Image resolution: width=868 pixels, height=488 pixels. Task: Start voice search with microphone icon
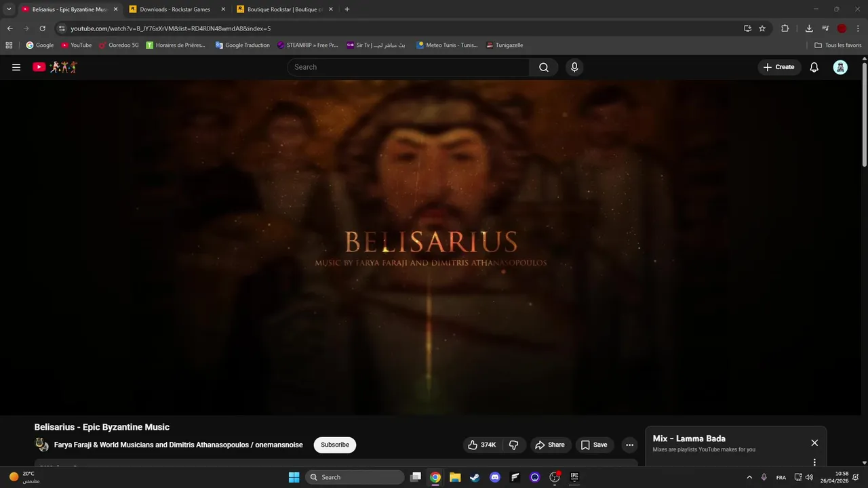point(574,67)
